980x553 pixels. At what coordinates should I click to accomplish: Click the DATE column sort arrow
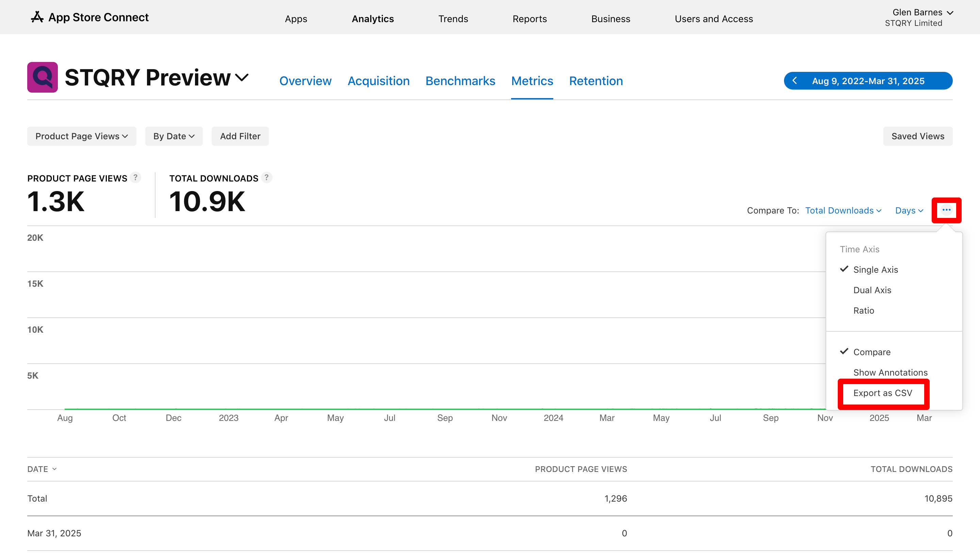click(x=54, y=469)
